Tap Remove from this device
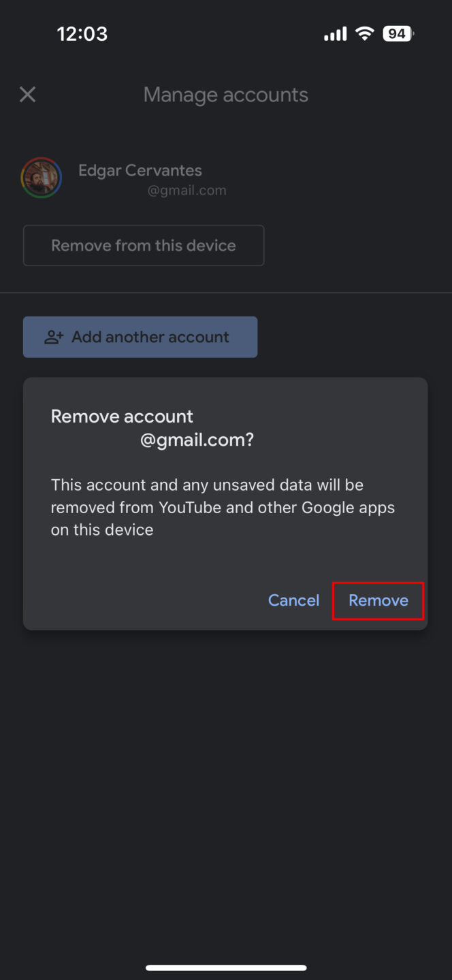The width and height of the screenshot is (452, 980). coord(143,245)
